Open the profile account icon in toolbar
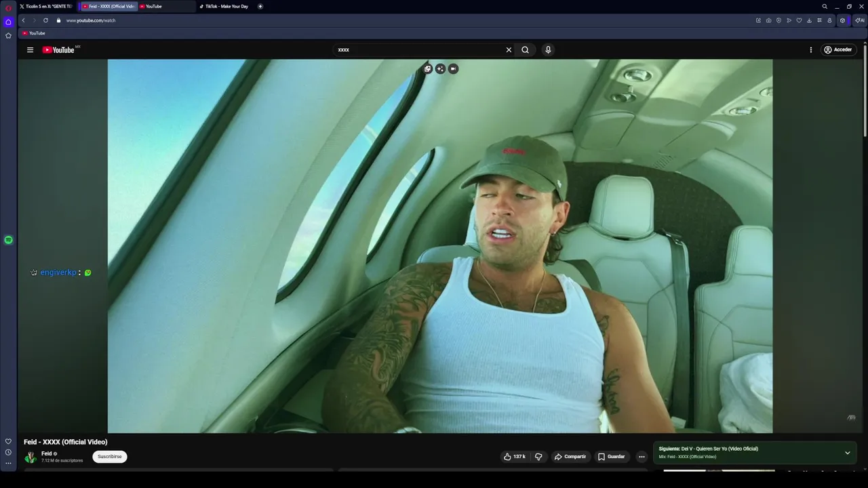868x488 pixels. click(829, 20)
